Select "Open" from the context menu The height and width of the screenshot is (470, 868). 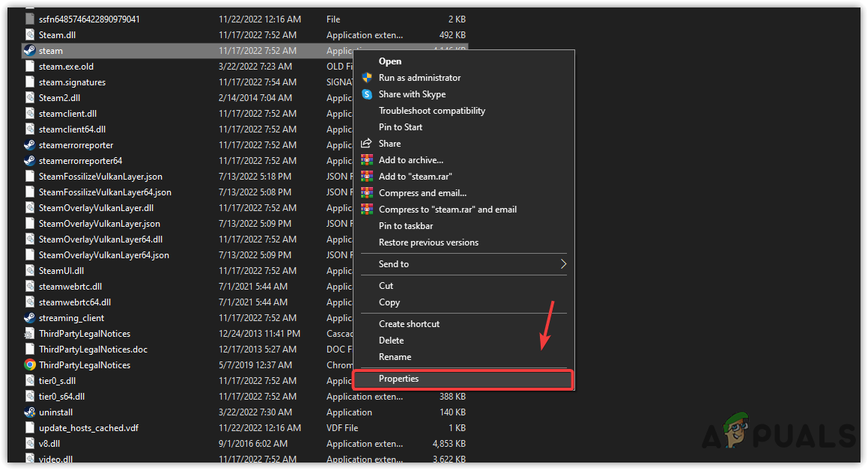tap(390, 61)
